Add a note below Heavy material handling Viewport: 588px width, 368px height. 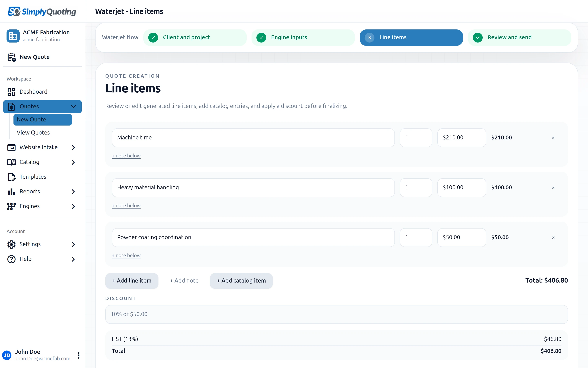[x=126, y=206]
